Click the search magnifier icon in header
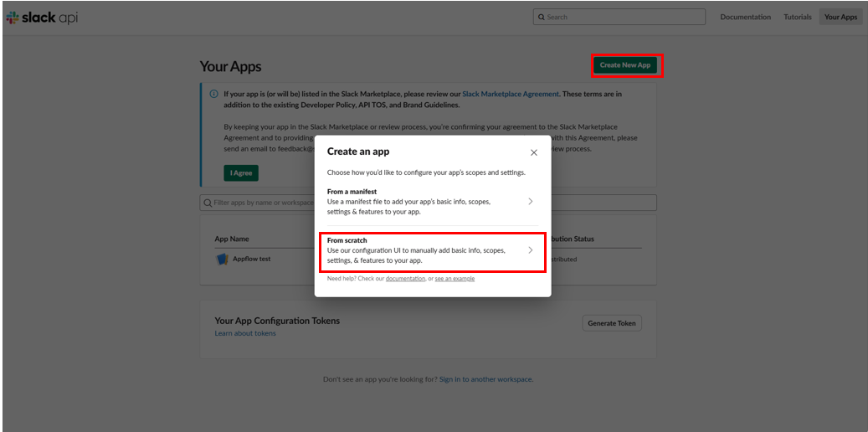 click(x=542, y=18)
